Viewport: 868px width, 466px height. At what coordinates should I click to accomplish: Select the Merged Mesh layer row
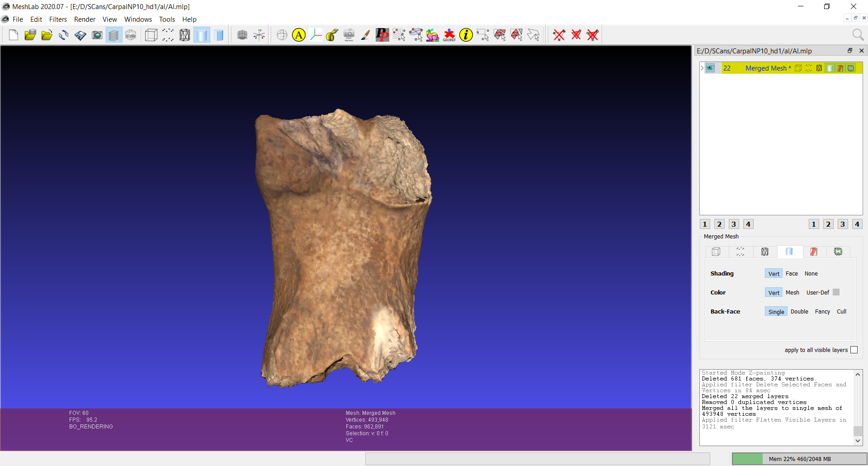coord(781,68)
